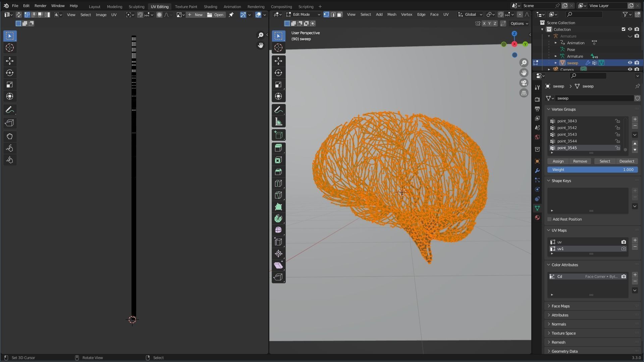The width and height of the screenshot is (644, 362).
Task: Toggle lock on point_3843 vertex group
Action: tap(618, 121)
